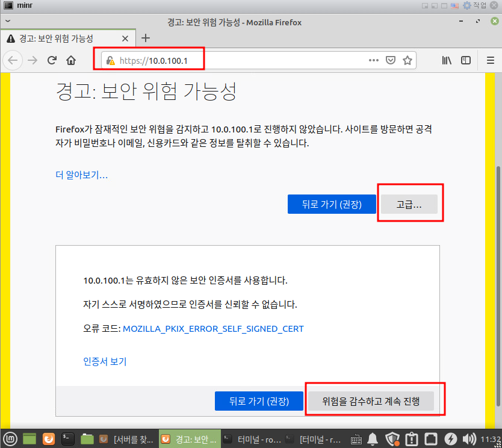Screen dimensions: 502x448
Task: Save page to Pocket
Action: (x=390, y=60)
